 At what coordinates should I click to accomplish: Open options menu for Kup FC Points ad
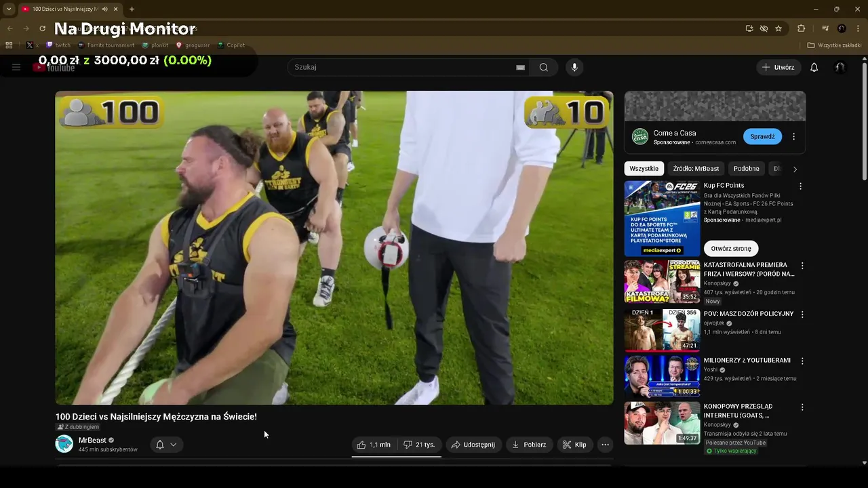pyautogui.click(x=800, y=186)
